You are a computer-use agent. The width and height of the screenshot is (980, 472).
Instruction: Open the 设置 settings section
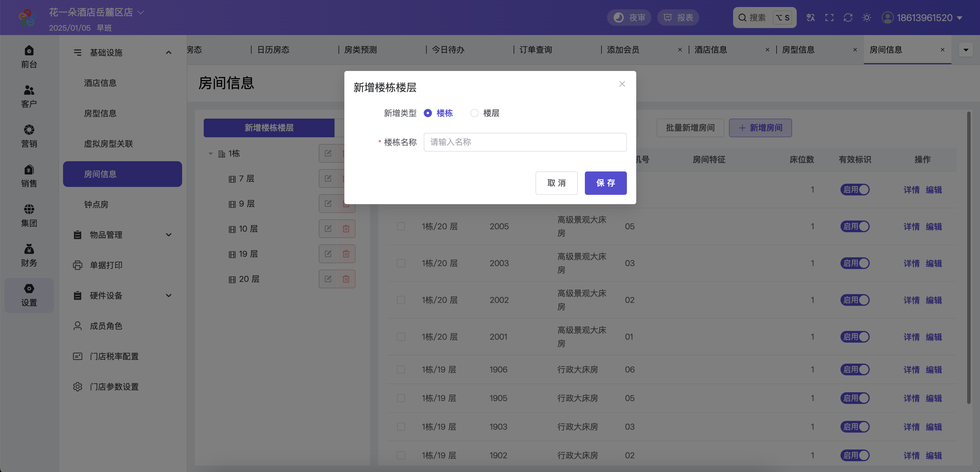click(x=29, y=295)
